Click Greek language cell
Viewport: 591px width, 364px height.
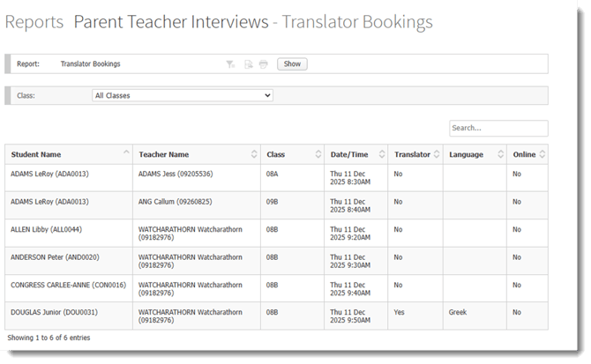(460, 312)
